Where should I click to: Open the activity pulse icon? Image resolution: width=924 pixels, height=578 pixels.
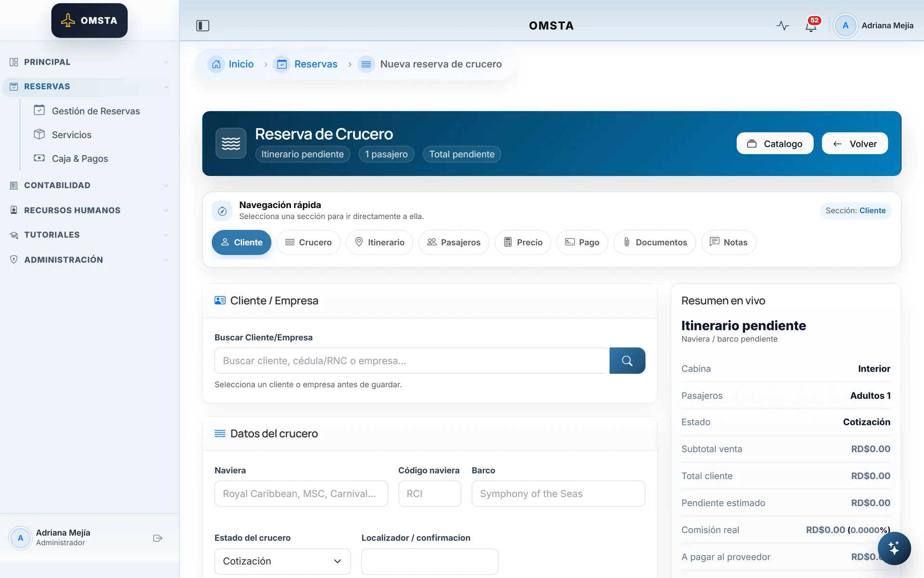pyautogui.click(x=783, y=26)
